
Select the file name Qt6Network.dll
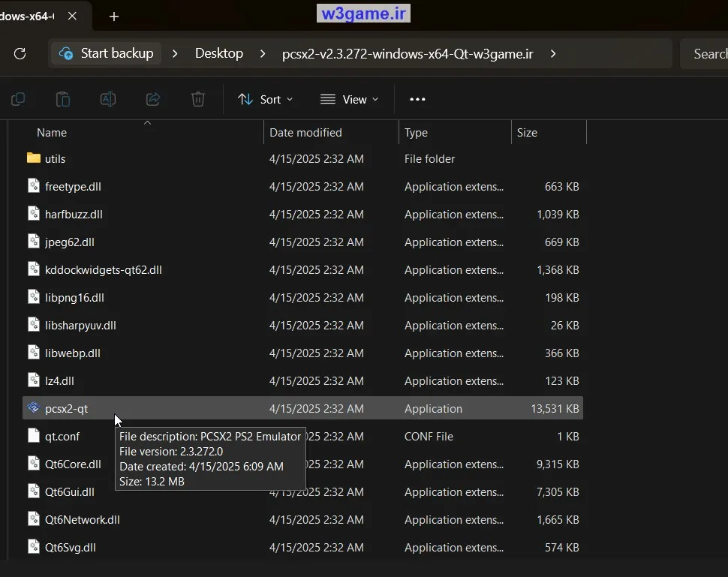(82, 520)
